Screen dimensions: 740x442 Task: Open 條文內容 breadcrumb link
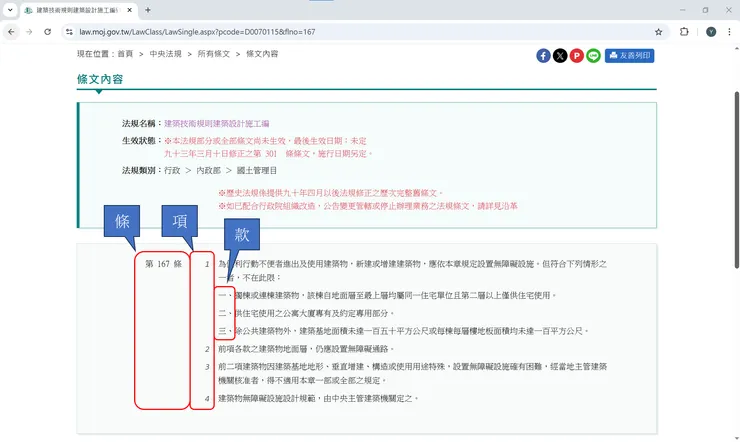click(262, 54)
